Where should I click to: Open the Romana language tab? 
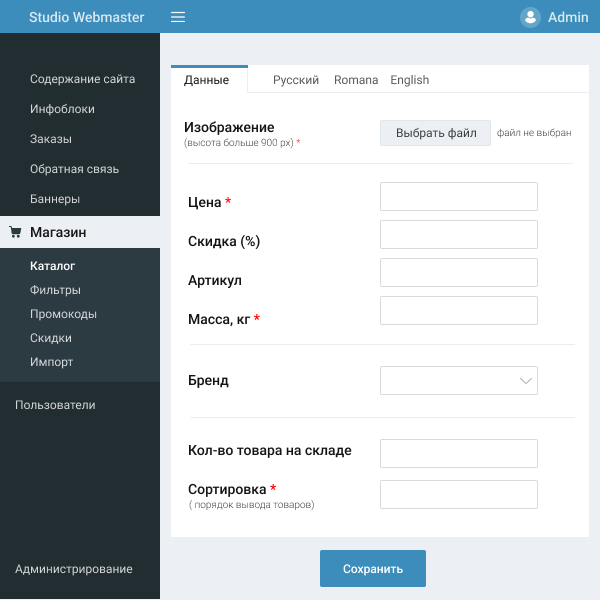356,80
